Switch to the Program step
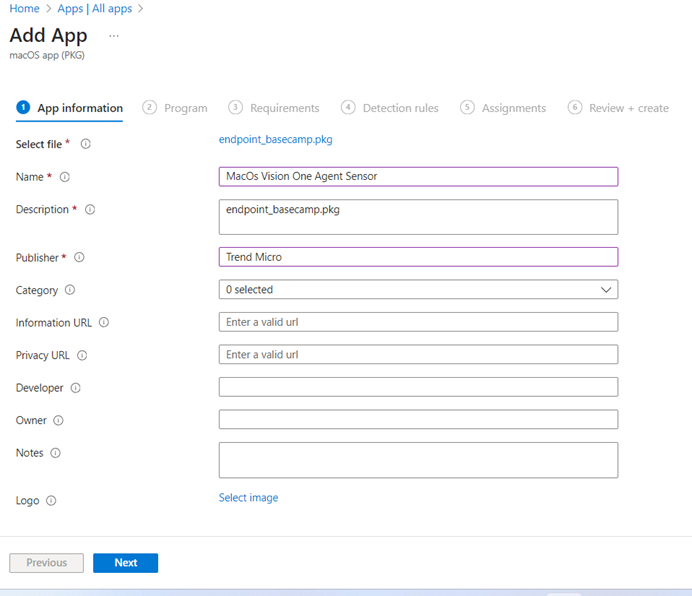 pos(175,108)
